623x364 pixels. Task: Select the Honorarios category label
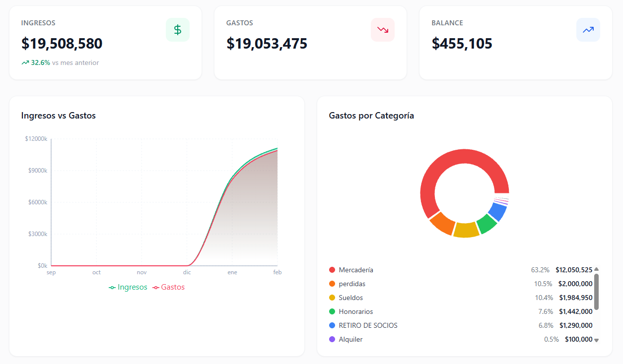click(x=356, y=311)
